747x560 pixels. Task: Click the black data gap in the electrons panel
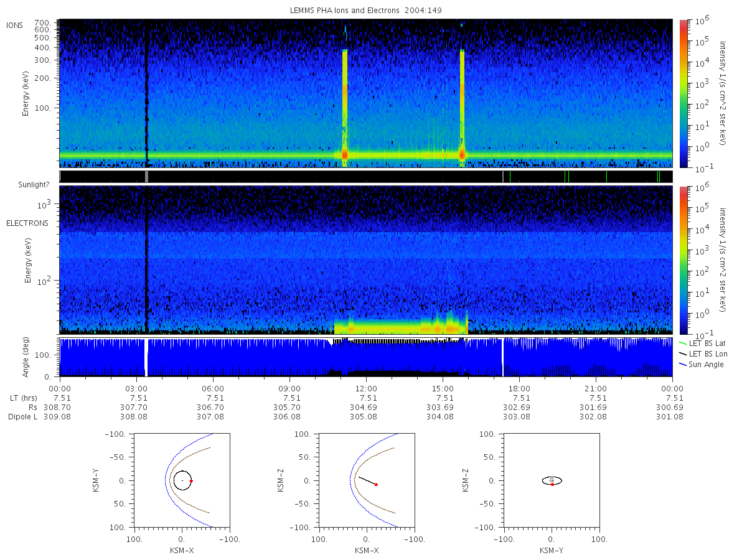click(146, 259)
